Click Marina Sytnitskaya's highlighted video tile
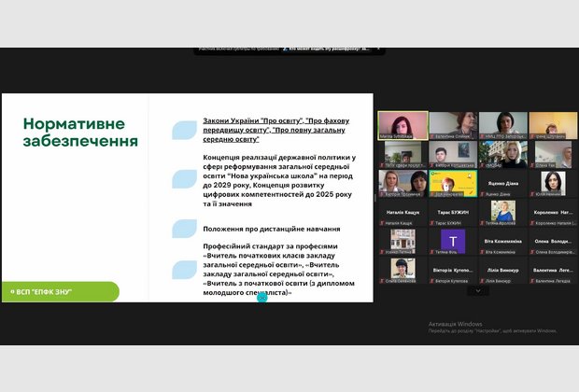The width and height of the screenshot is (579, 392). 402,125
